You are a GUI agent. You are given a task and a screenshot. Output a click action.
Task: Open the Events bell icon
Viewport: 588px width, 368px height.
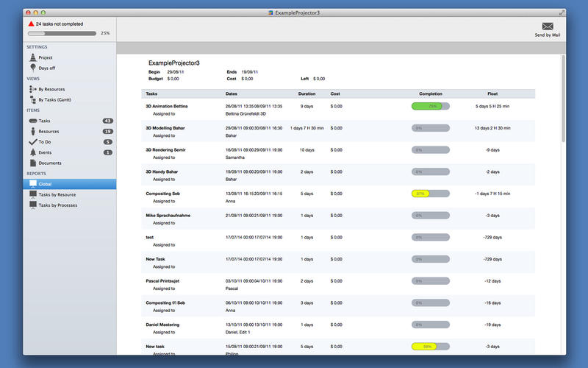click(33, 152)
